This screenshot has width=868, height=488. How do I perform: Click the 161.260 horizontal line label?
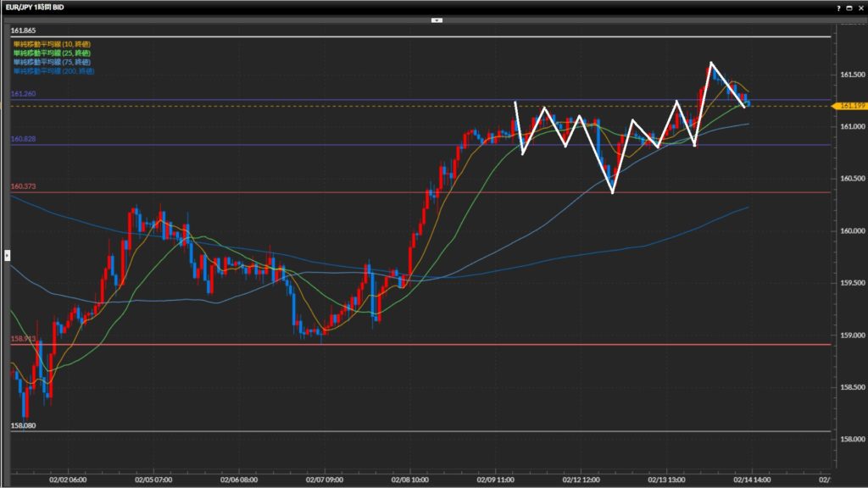coord(24,93)
